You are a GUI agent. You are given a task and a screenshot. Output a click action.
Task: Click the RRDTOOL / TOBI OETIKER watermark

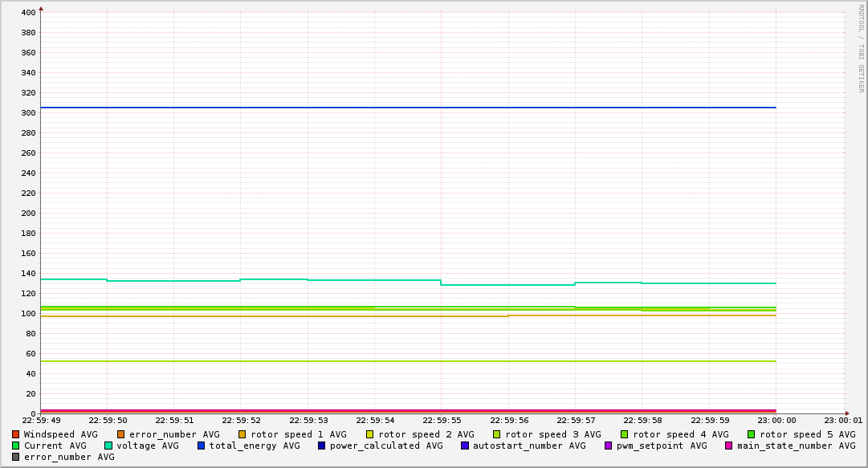click(861, 48)
